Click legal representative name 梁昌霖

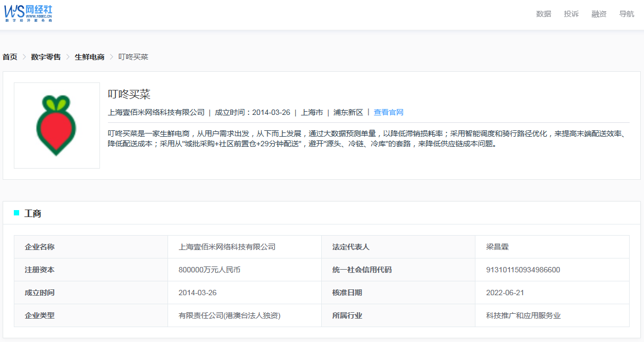tap(498, 247)
